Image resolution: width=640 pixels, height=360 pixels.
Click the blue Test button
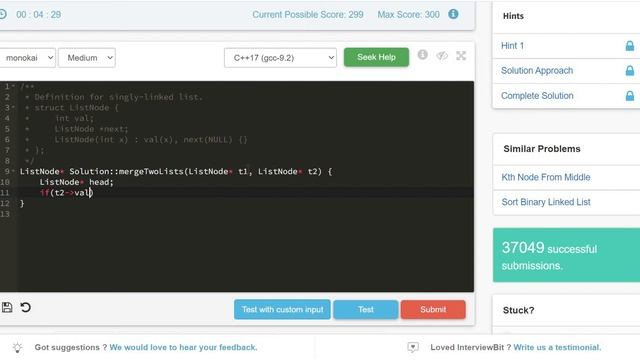click(x=366, y=309)
